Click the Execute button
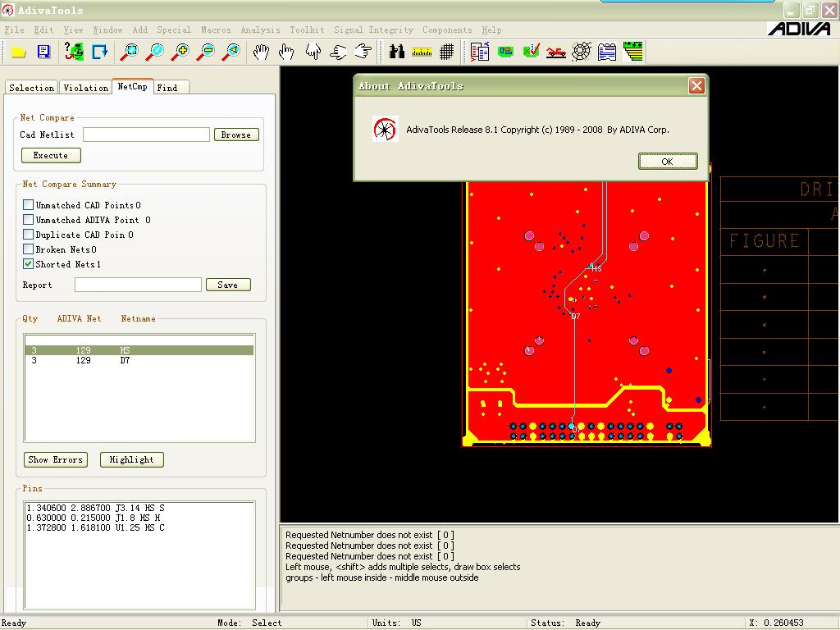This screenshot has width=840, height=630. [x=51, y=155]
